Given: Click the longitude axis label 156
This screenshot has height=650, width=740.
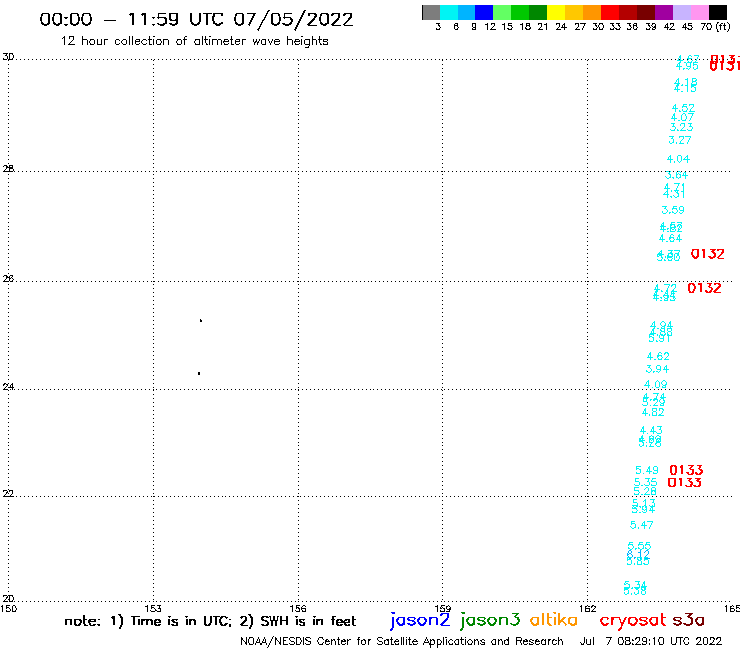Looking at the screenshot, I should (x=298, y=608).
